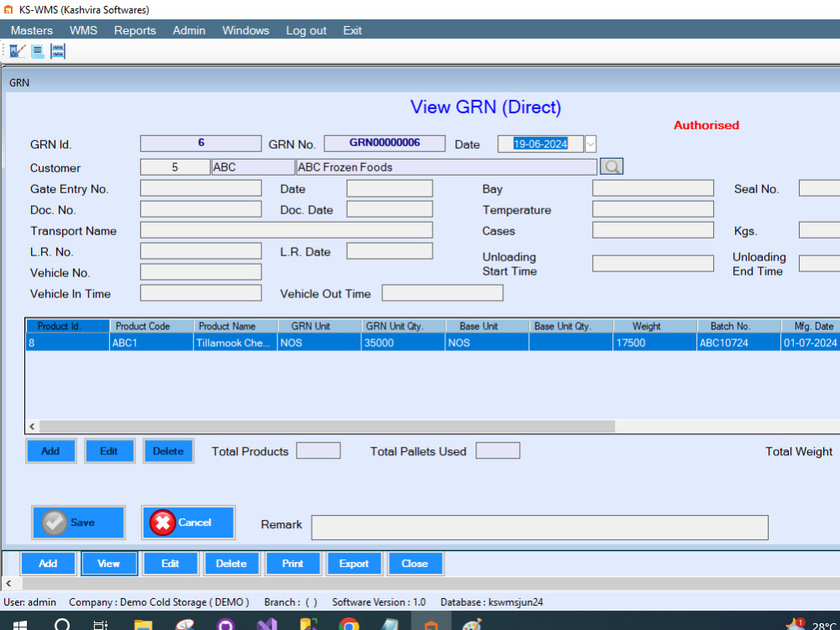Open the Windows menu
Image resolution: width=840 pixels, height=630 pixels.
tap(246, 30)
